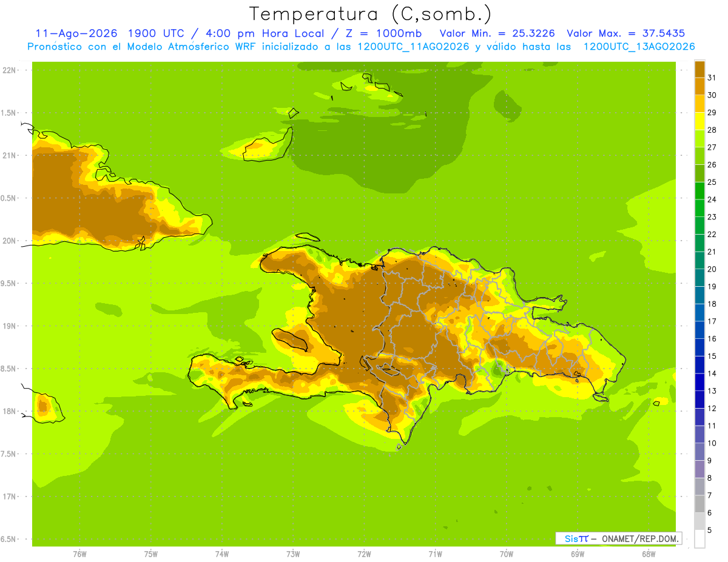Click the blue legend swatch between 15 and 16
This screenshot has width=728, height=562.
(699, 347)
